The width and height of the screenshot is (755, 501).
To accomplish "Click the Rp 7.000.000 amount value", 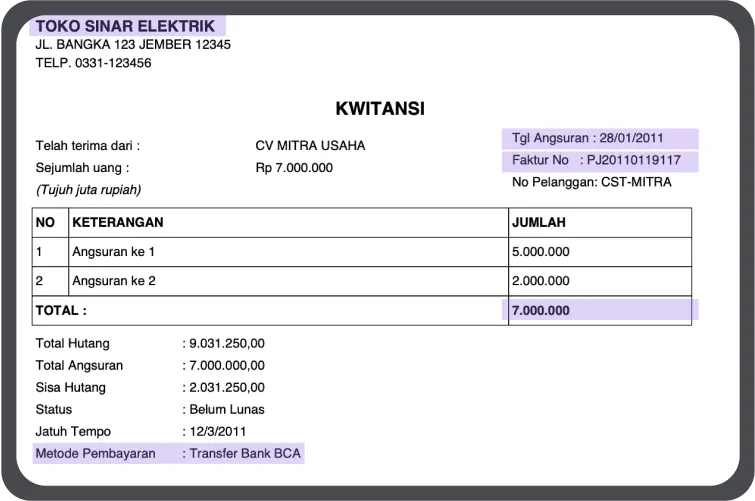I will 294,168.
